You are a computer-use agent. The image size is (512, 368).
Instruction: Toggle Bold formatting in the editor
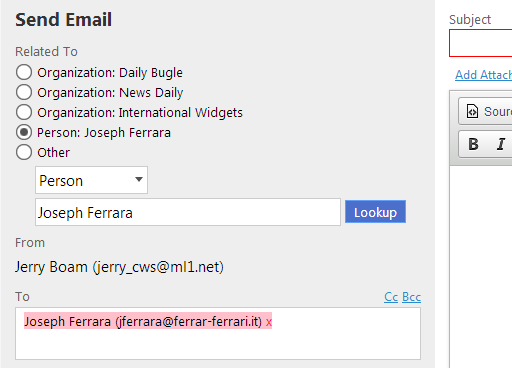(473, 144)
